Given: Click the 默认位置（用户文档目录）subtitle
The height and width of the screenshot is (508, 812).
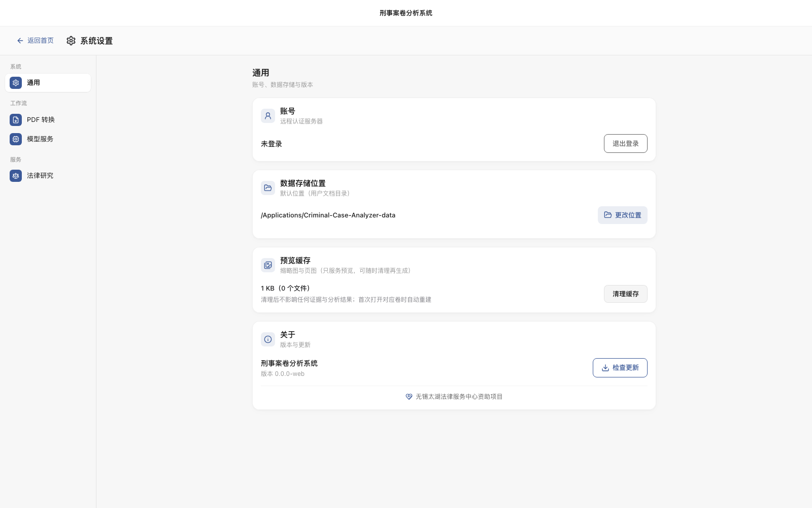Looking at the screenshot, I should 315,194.
